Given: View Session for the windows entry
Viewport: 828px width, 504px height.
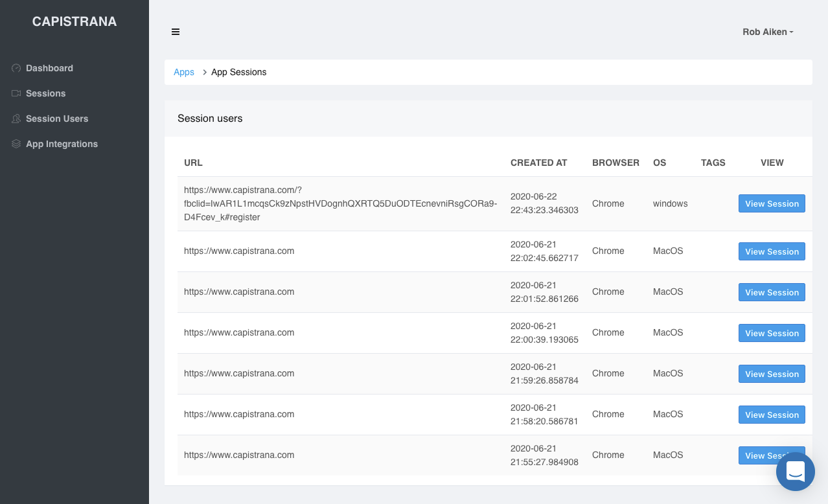Looking at the screenshot, I should tap(772, 203).
